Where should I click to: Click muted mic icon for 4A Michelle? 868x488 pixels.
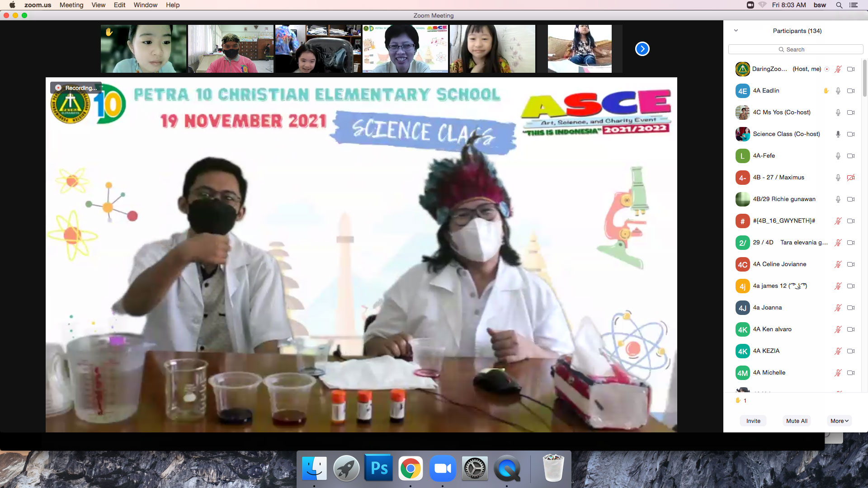(838, 373)
